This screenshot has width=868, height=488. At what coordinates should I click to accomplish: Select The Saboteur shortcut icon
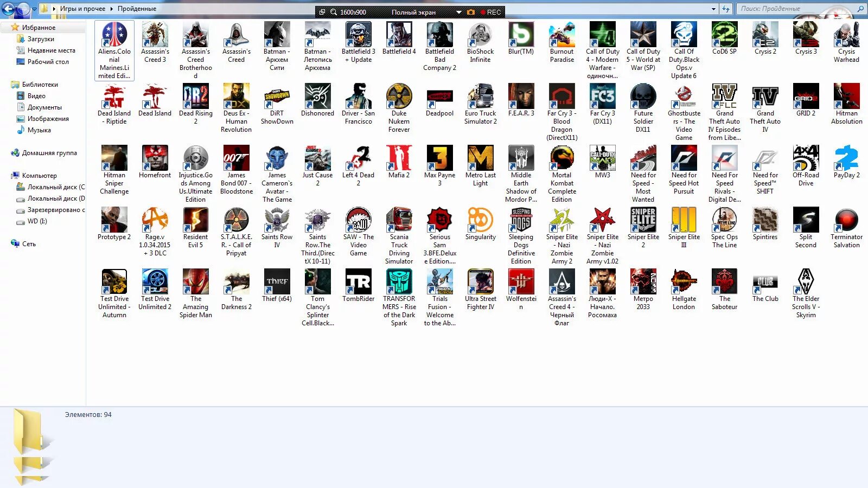click(724, 282)
